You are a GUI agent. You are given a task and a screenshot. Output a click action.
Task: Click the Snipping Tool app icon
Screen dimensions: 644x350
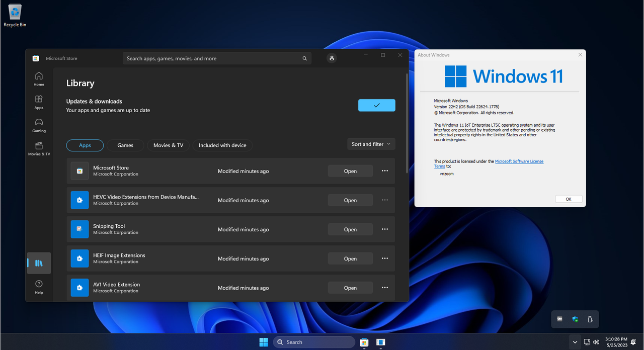pos(79,229)
